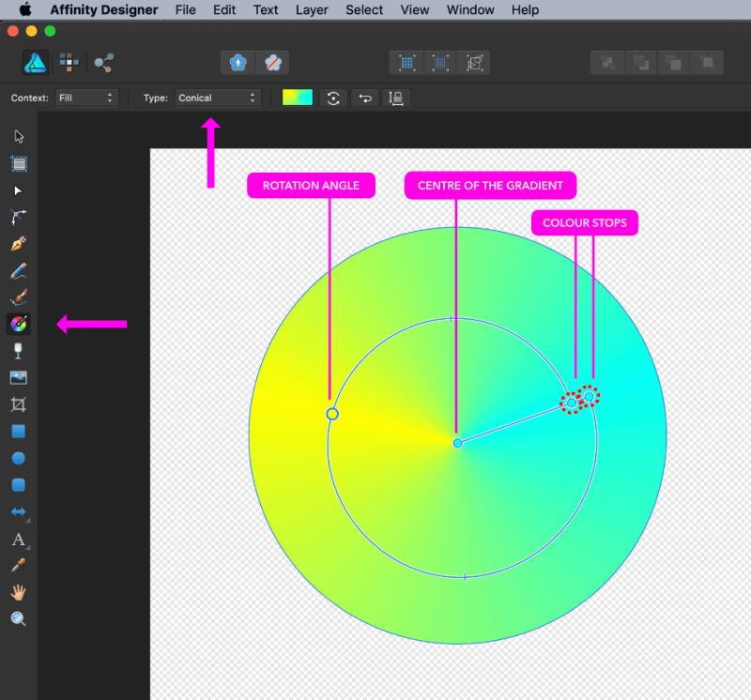Open the Select menu
751x700 pixels.
click(x=363, y=9)
